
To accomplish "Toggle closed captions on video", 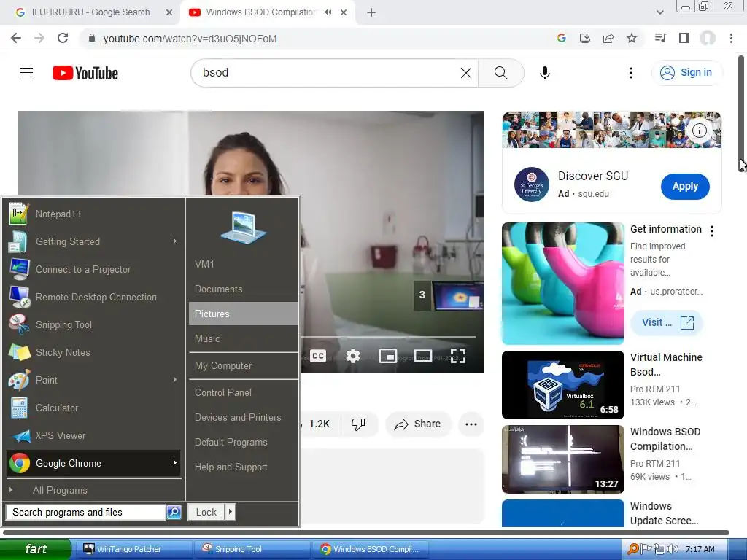I will pyautogui.click(x=318, y=356).
